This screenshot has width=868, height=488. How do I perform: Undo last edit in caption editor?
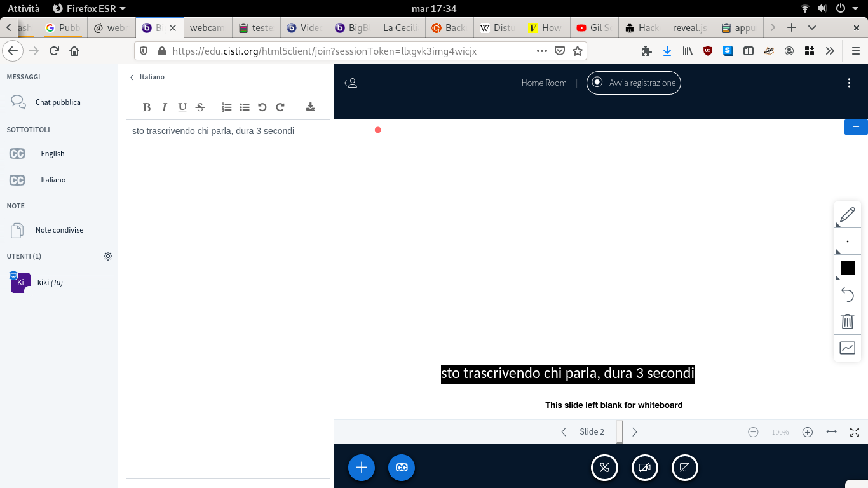262,107
